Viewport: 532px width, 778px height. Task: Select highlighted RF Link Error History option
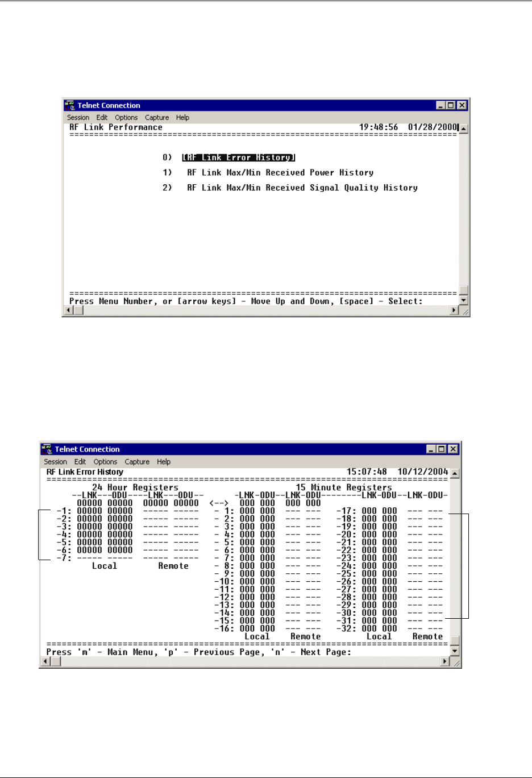[x=239, y=158]
